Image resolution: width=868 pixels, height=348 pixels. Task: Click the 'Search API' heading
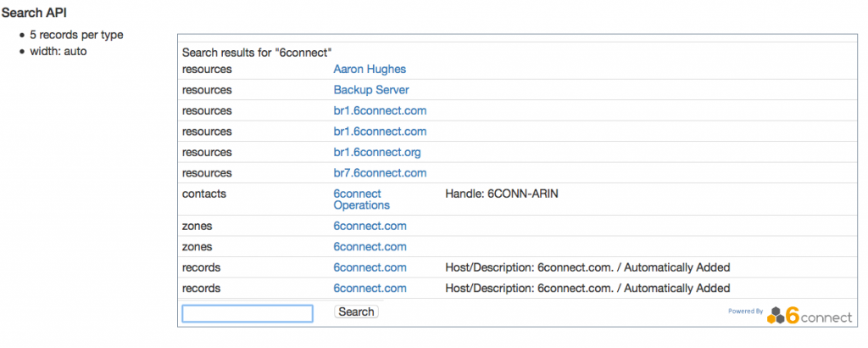click(x=34, y=13)
